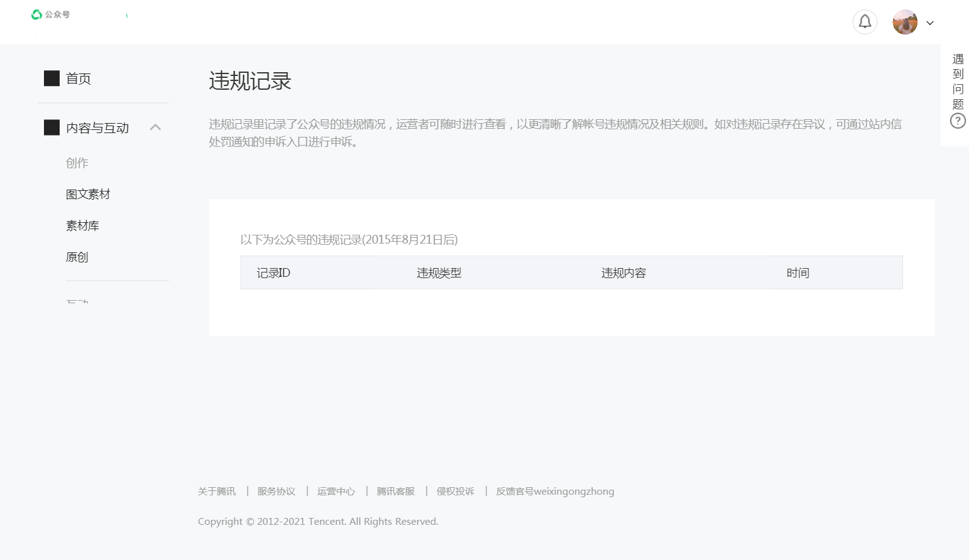Expand the account dropdown arrow
The height and width of the screenshot is (560, 969).
[930, 23]
